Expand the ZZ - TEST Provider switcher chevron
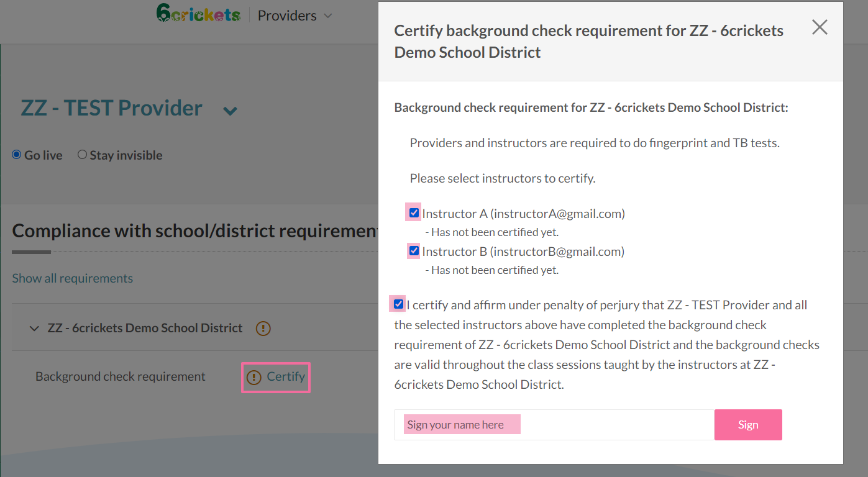The height and width of the screenshot is (477, 868). (230, 111)
